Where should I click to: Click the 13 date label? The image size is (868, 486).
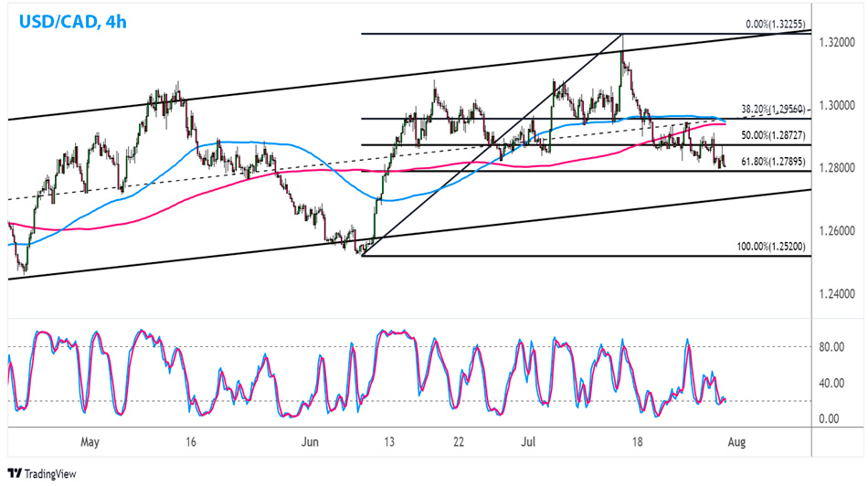[x=389, y=442]
